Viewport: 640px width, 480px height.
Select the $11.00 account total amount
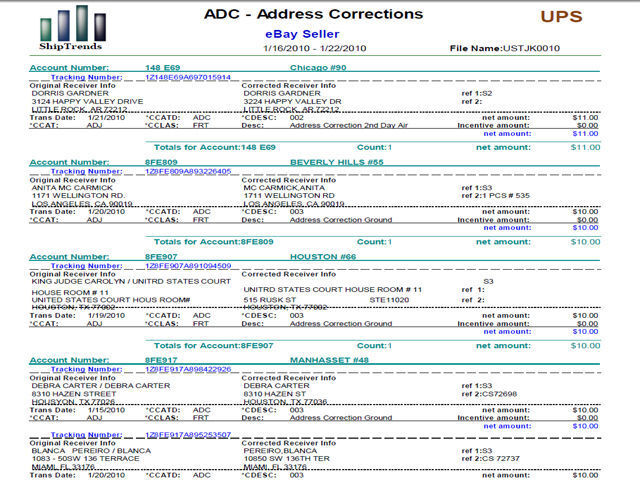pyautogui.click(x=585, y=147)
